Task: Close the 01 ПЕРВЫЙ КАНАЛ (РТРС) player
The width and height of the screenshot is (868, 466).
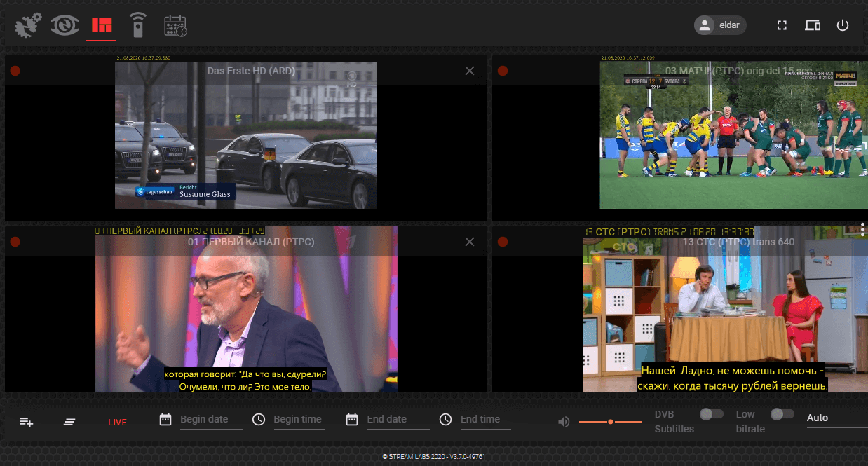Action: [x=470, y=242]
